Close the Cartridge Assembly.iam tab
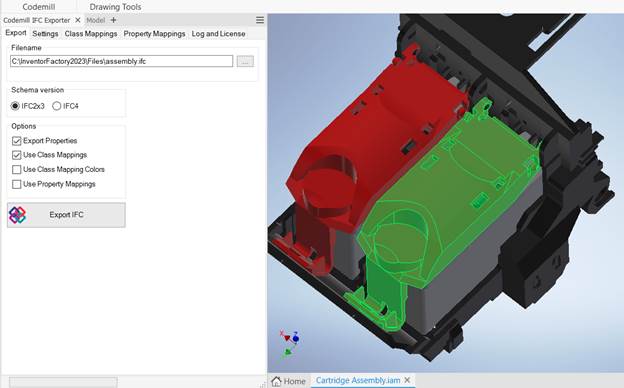Viewport: 624px width, 388px height. [x=407, y=380]
